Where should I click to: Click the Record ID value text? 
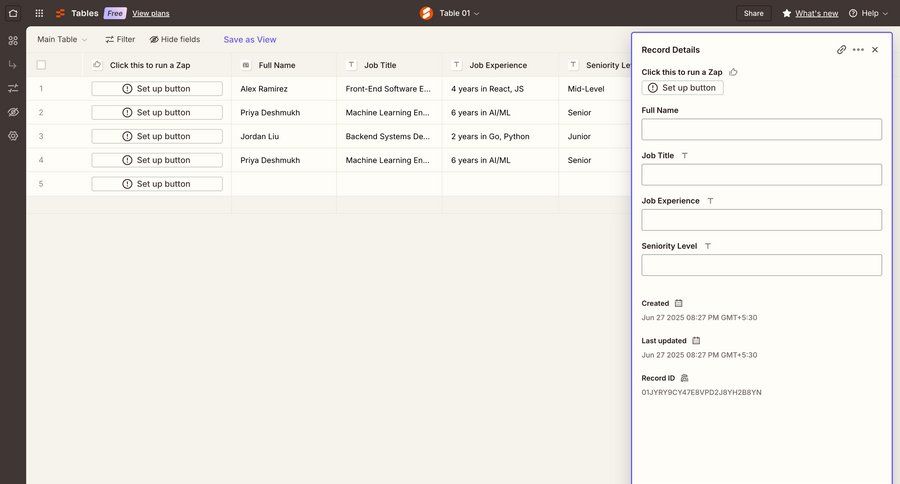(701, 392)
